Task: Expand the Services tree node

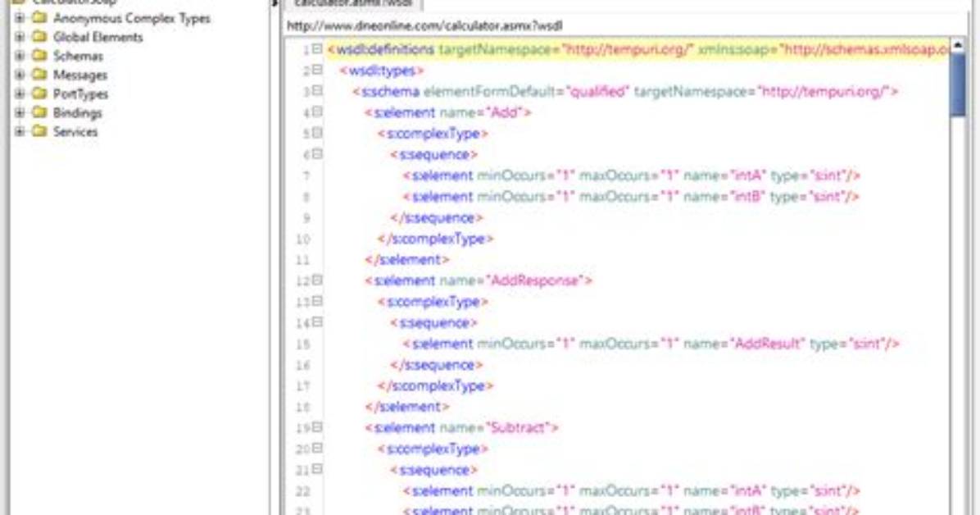Action: coord(20,131)
